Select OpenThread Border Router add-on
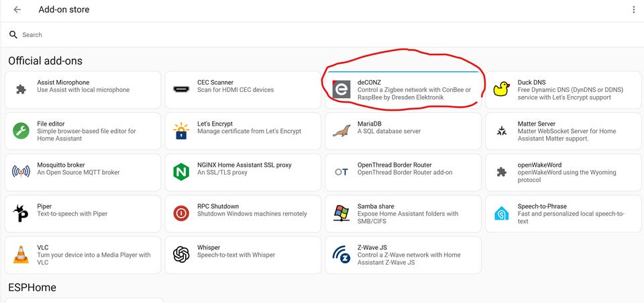The image size is (644, 303). click(x=402, y=172)
